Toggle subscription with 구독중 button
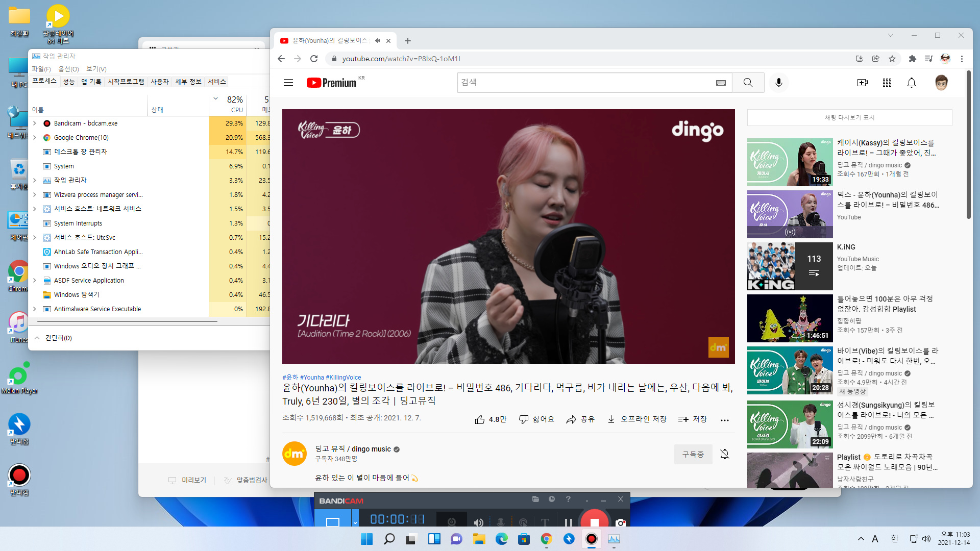Screen dimensions: 980x551 point(693,454)
